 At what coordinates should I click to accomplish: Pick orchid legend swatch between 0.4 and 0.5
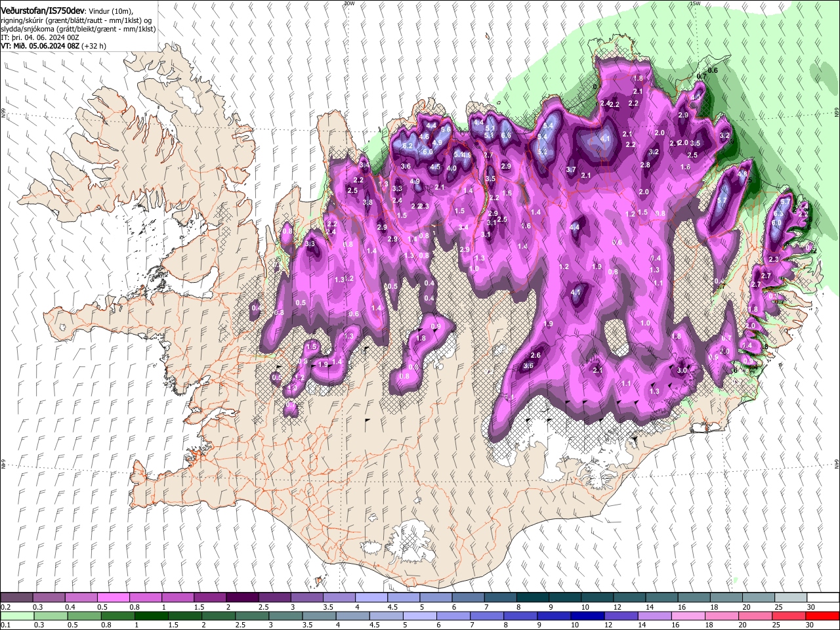81,598
